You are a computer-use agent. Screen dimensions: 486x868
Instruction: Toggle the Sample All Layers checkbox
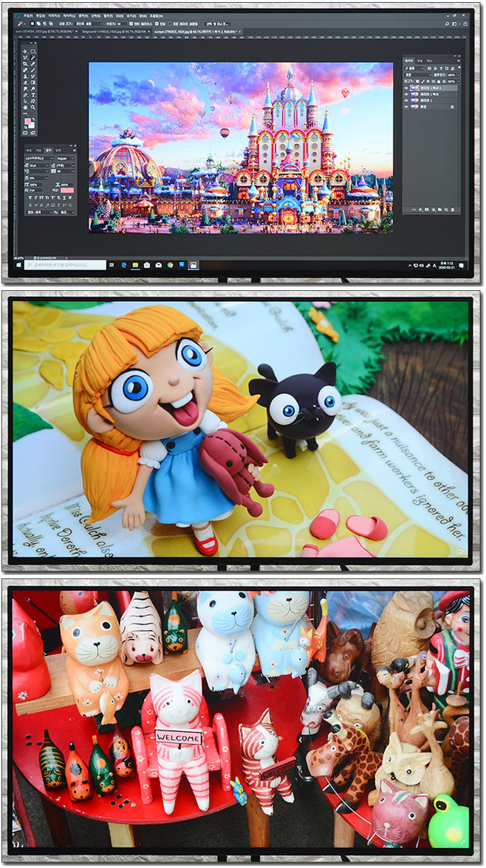pos(169,23)
